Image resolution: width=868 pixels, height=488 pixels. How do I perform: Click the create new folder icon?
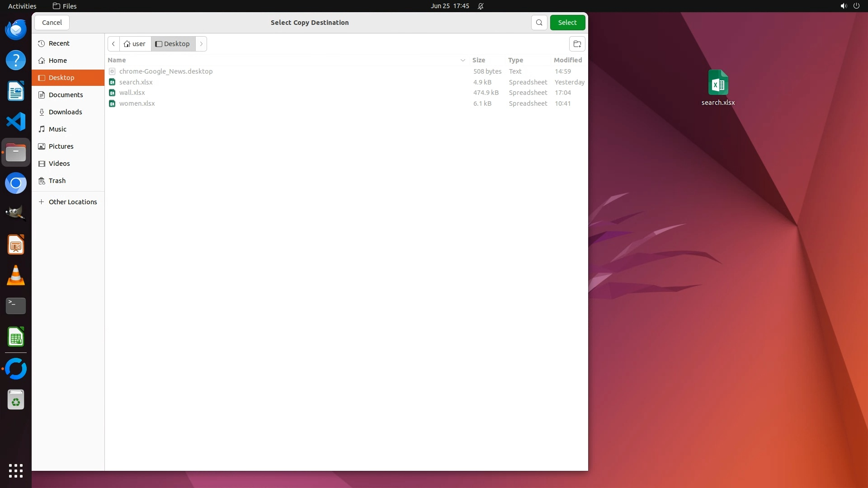click(x=577, y=44)
